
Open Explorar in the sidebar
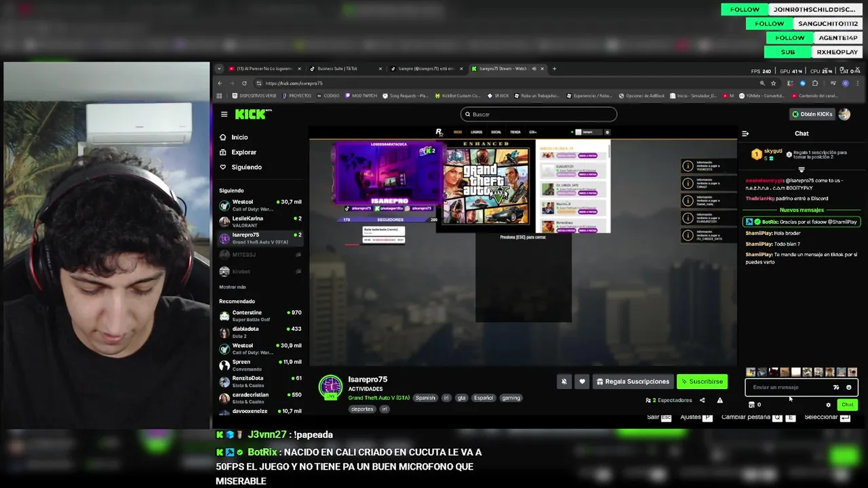pos(237,152)
